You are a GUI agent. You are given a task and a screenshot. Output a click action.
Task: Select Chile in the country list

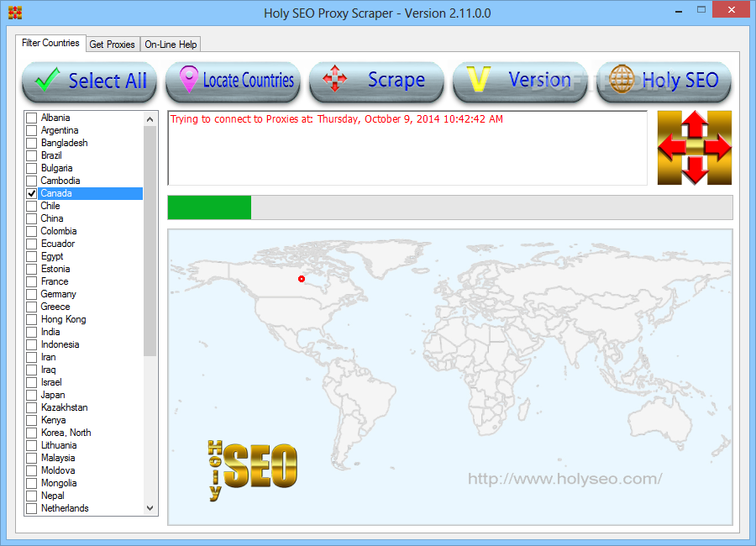click(50, 206)
